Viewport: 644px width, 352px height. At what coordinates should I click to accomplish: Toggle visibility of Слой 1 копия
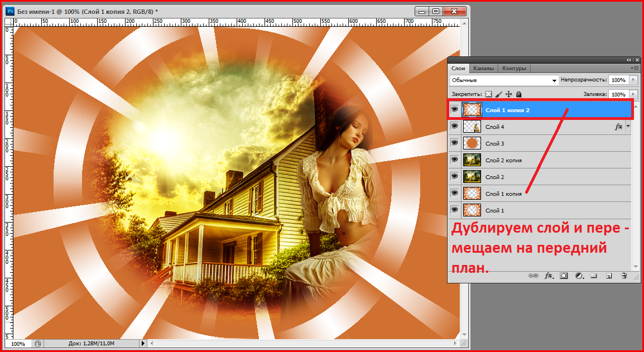(x=454, y=193)
